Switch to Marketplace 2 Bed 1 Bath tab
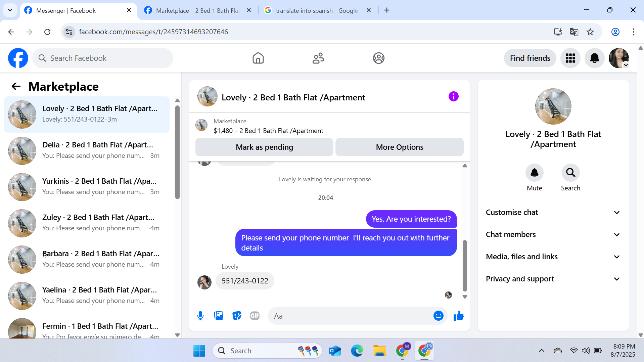The height and width of the screenshot is (362, 644). click(x=198, y=10)
